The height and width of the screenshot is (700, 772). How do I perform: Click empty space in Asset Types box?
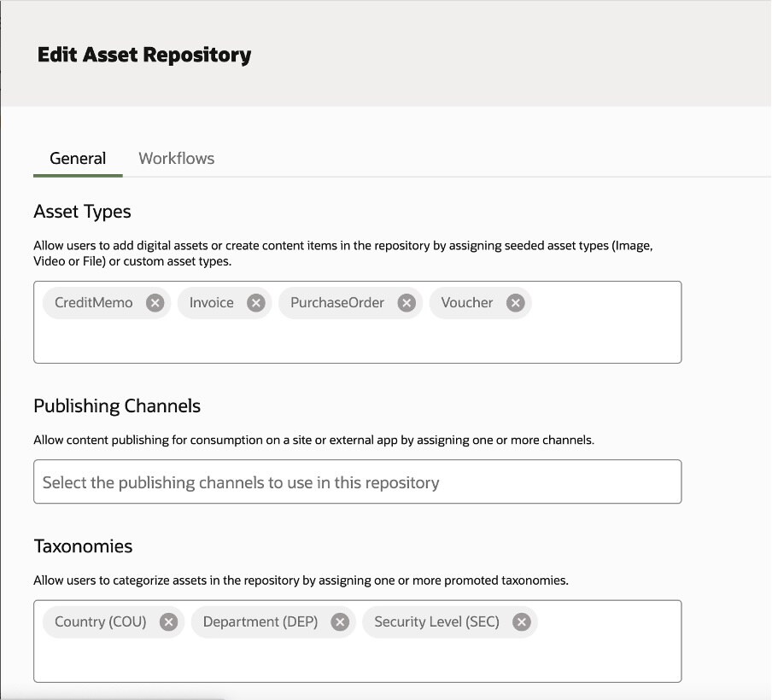[x=357, y=341]
